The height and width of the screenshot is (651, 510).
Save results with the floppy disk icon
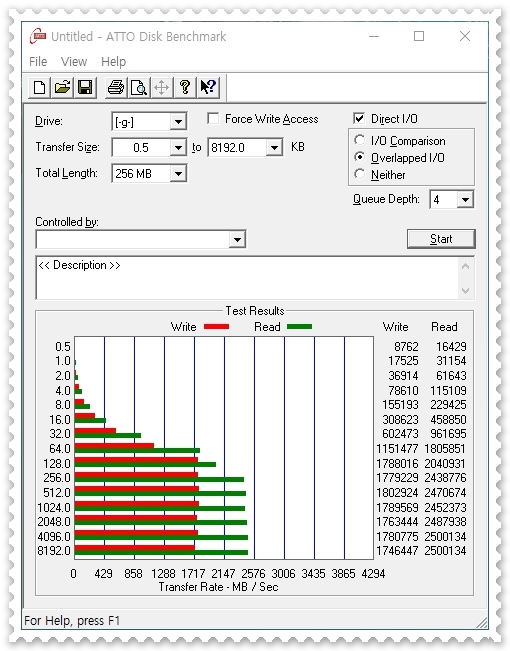point(85,88)
